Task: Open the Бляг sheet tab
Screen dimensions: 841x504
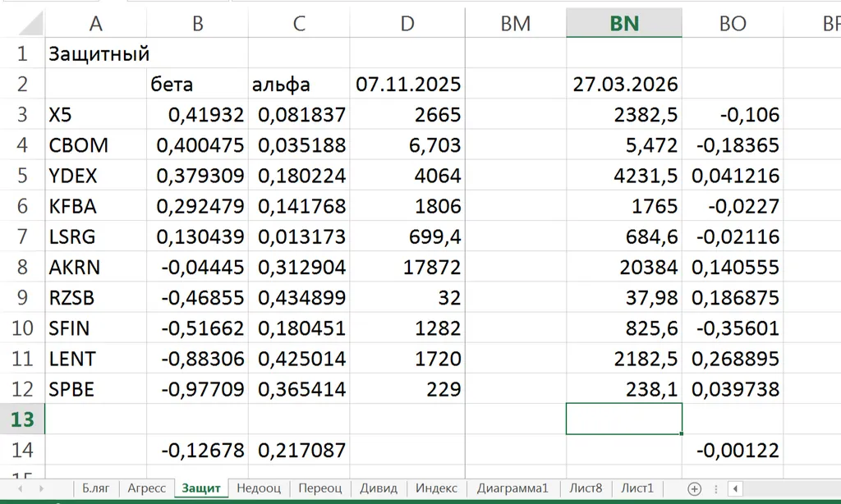Action: (x=95, y=488)
